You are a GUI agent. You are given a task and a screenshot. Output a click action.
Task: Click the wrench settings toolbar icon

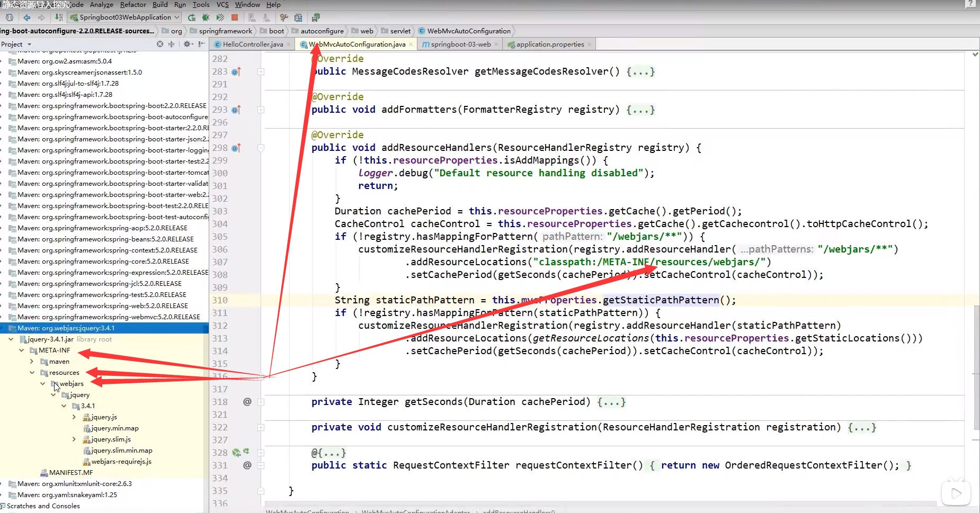coord(284,17)
